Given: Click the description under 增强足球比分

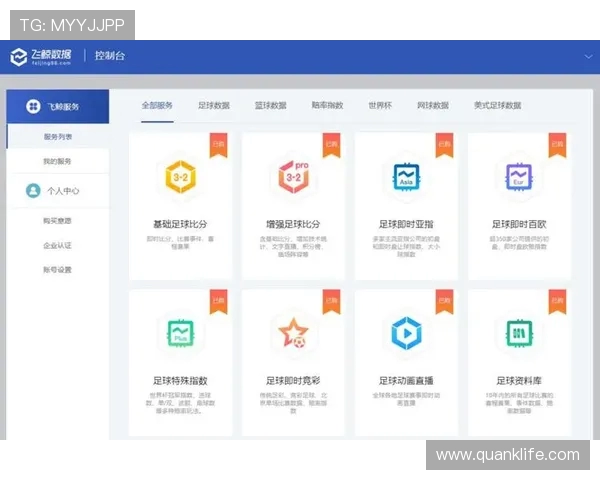Looking at the screenshot, I should [x=293, y=247].
